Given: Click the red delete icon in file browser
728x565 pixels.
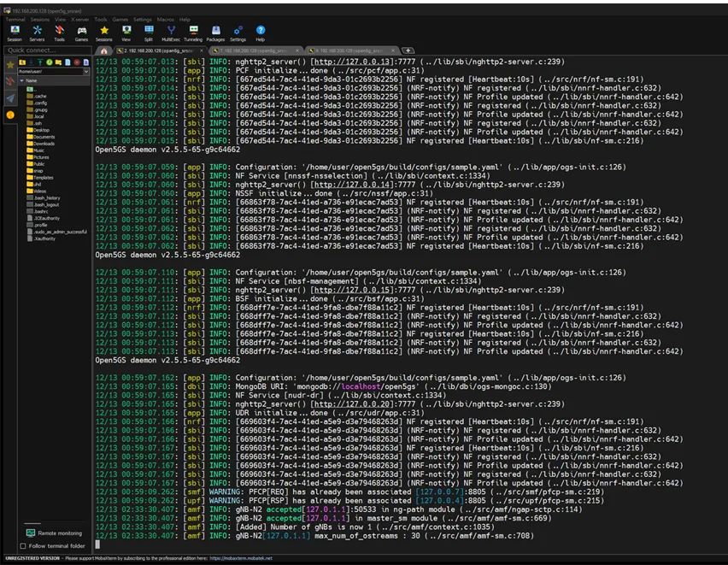Looking at the screenshot, I should coord(77,62).
